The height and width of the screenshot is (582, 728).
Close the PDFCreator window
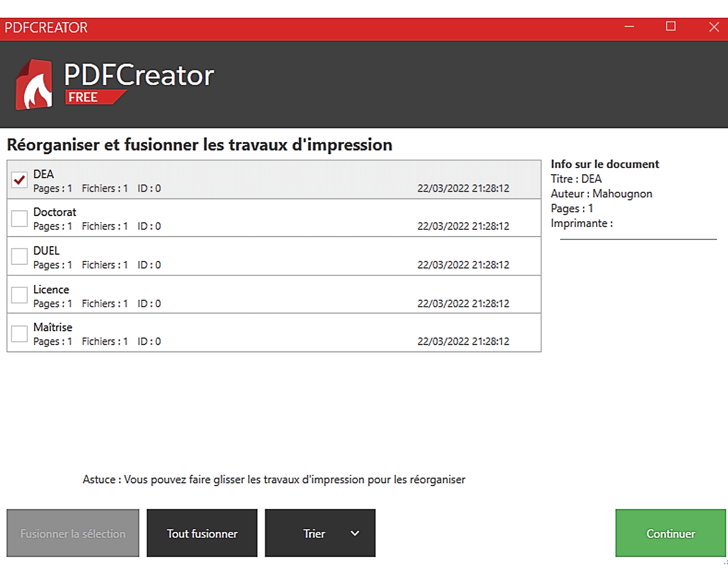pyautogui.click(x=714, y=27)
